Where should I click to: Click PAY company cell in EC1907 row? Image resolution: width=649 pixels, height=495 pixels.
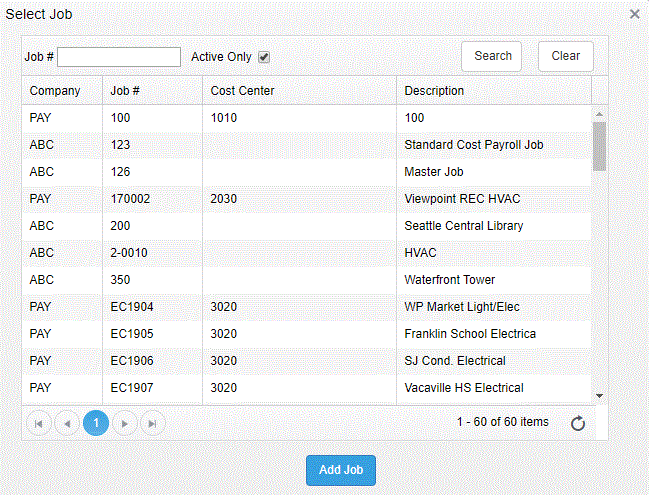(62, 388)
